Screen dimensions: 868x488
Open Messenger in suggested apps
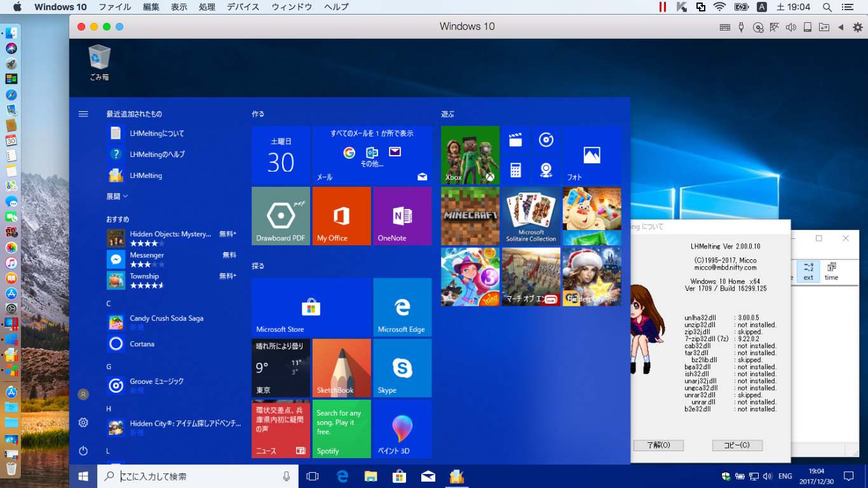click(x=172, y=259)
